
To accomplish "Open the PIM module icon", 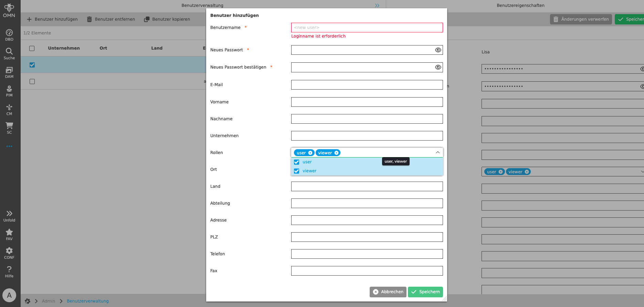I will coord(9,91).
